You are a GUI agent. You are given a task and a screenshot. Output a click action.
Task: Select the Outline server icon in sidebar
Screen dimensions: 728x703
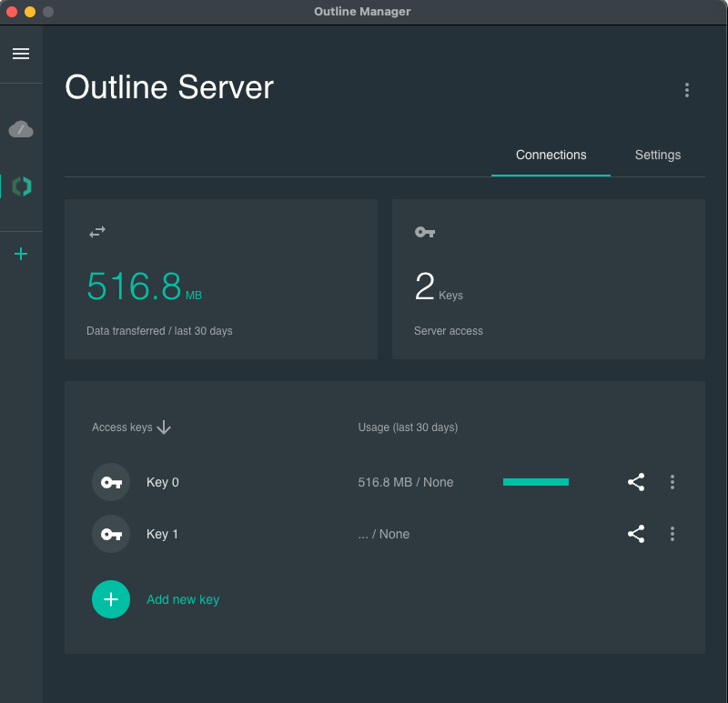(x=21, y=186)
